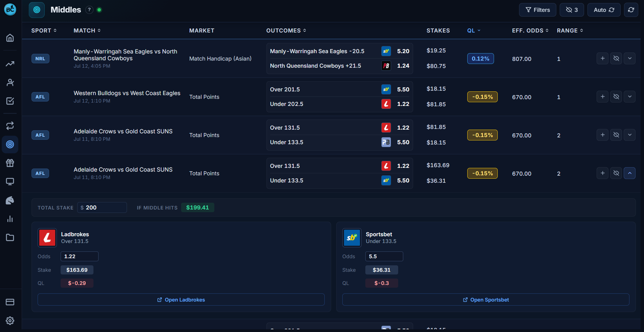Open the billing card sidebar icon
The image size is (644, 332).
10,302
